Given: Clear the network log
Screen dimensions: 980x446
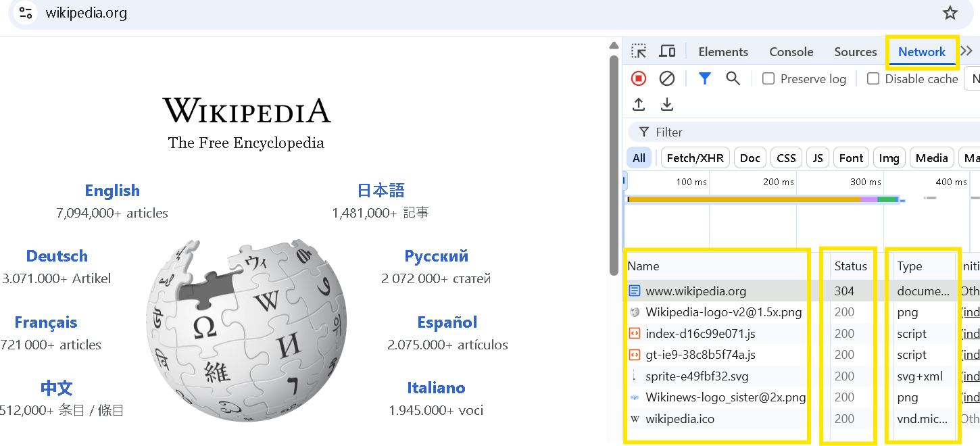Looking at the screenshot, I should pyautogui.click(x=667, y=78).
